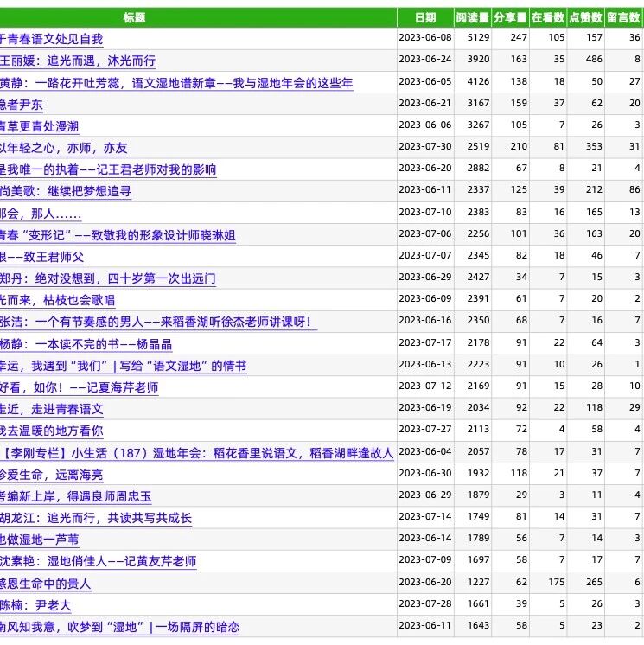Select like count 353

pos(594,146)
